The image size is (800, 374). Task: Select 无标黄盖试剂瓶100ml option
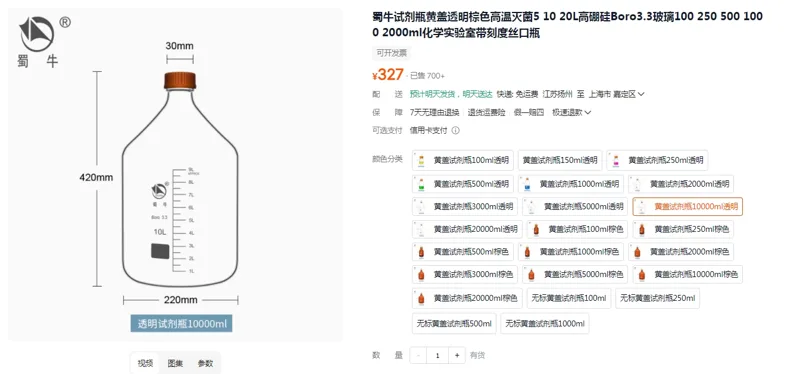[x=569, y=298]
